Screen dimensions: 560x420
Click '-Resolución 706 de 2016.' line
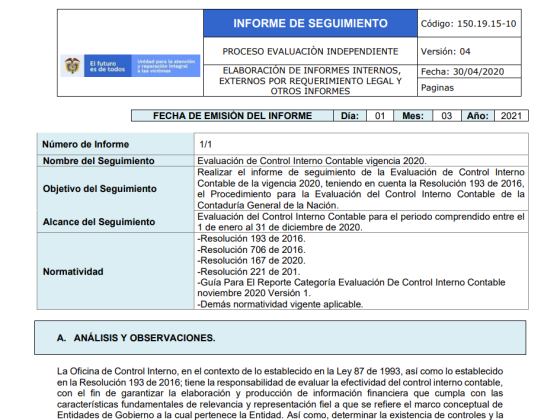coord(251,250)
